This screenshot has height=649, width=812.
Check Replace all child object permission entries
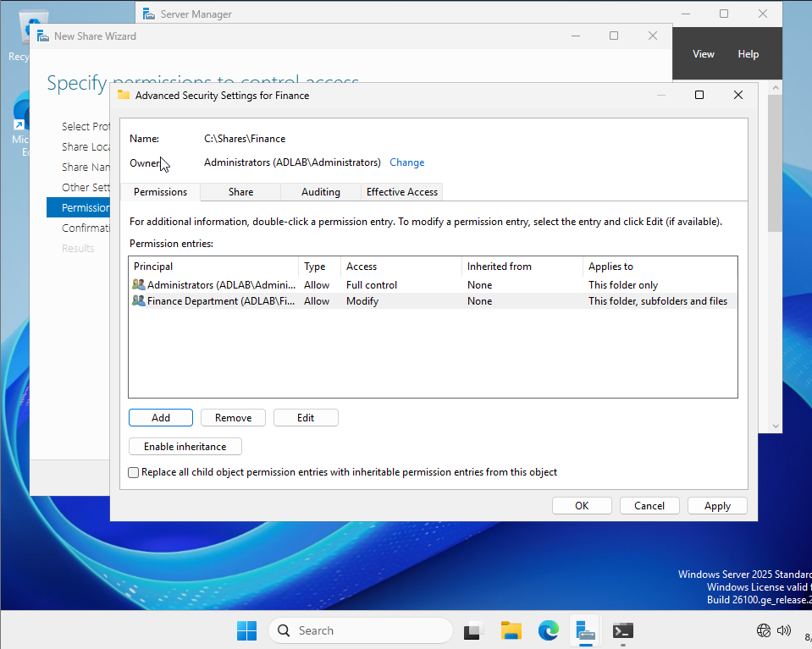pyautogui.click(x=134, y=472)
